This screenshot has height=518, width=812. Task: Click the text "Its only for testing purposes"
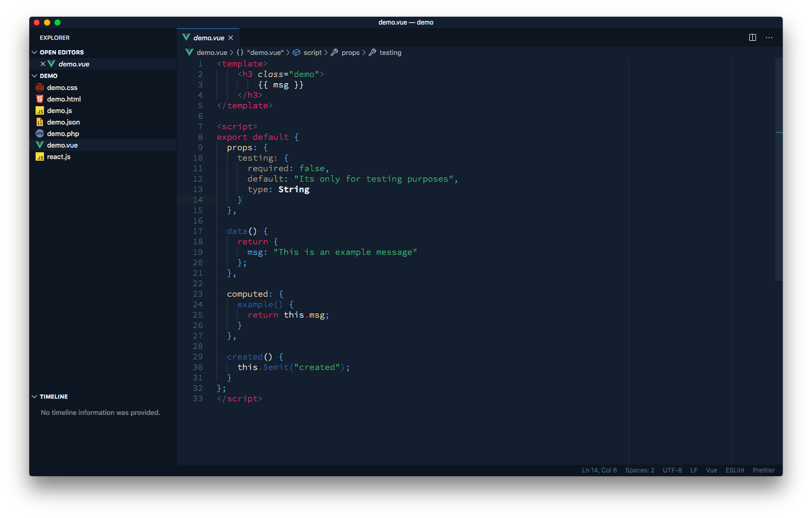click(374, 179)
